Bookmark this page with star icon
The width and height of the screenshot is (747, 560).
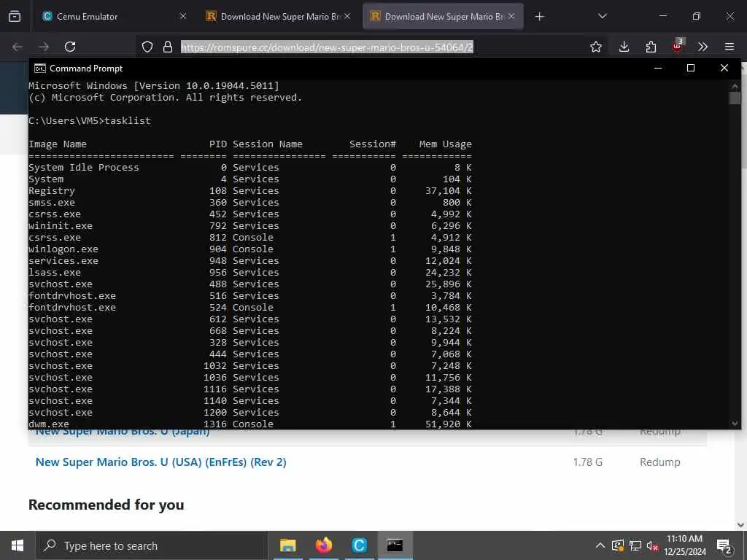[595, 47]
